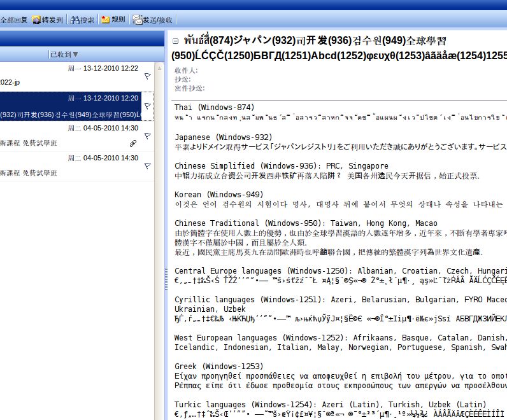Toggle flag on last 04-05-2010 14:30 message

click(147, 165)
